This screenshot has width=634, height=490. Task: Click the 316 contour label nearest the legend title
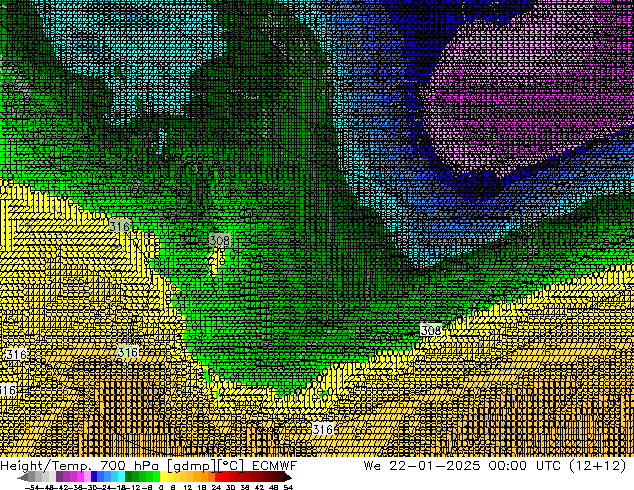(322, 429)
